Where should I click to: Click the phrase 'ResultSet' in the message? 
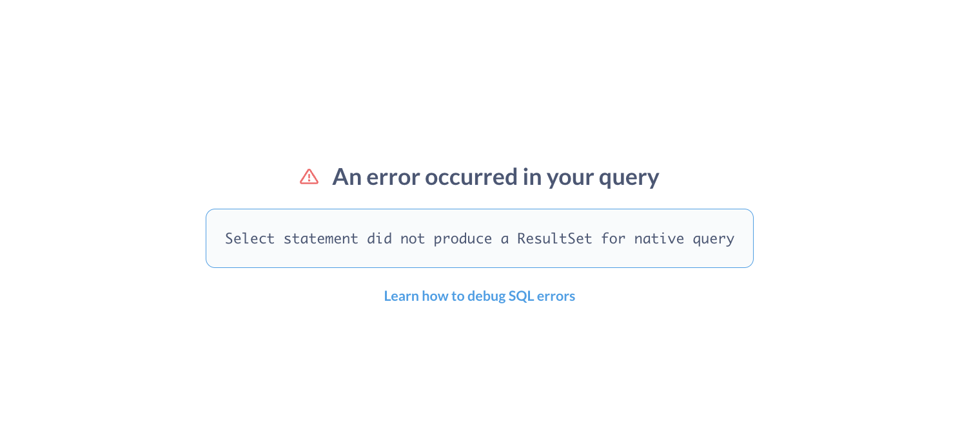(x=554, y=238)
